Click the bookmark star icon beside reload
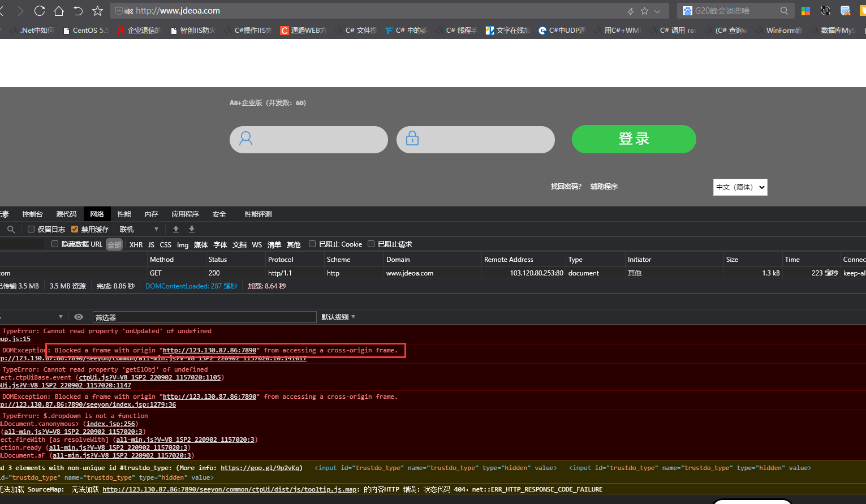The width and height of the screenshot is (866, 504). [x=97, y=11]
